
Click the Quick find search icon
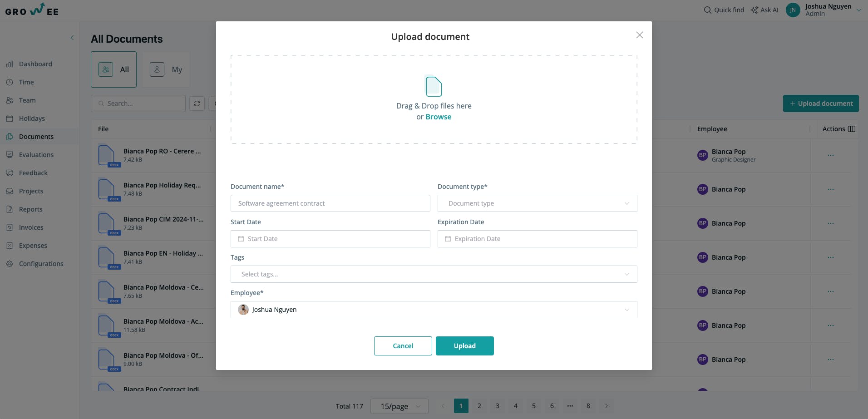(707, 10)
